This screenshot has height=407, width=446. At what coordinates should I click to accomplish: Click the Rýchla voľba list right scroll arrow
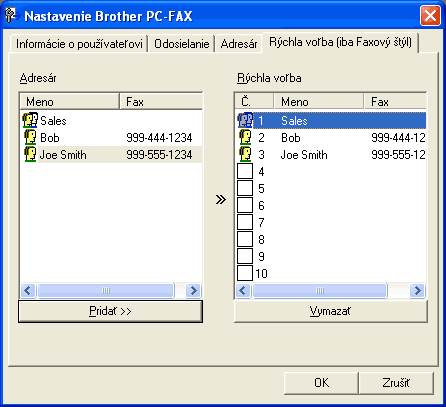(x=418, y=290)
